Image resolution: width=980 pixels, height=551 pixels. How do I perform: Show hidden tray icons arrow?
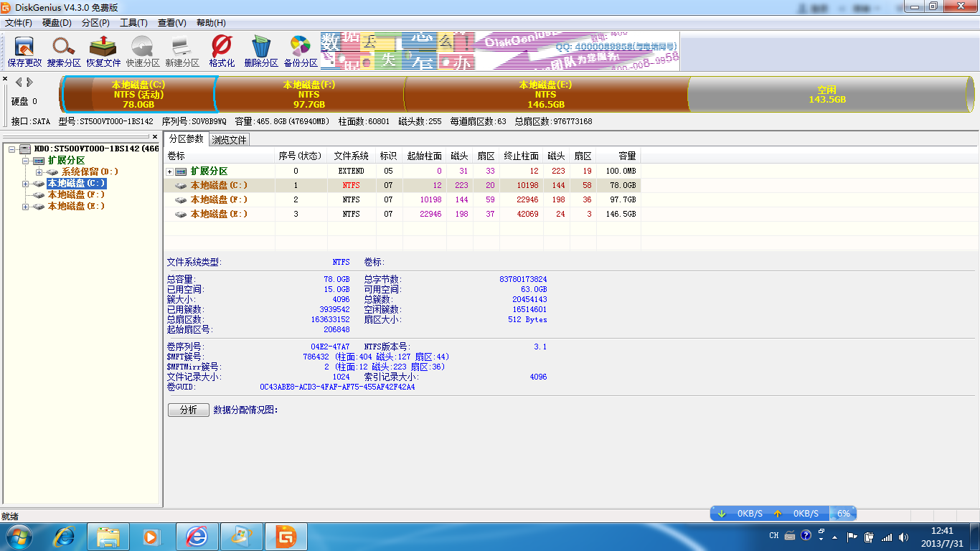834,537
